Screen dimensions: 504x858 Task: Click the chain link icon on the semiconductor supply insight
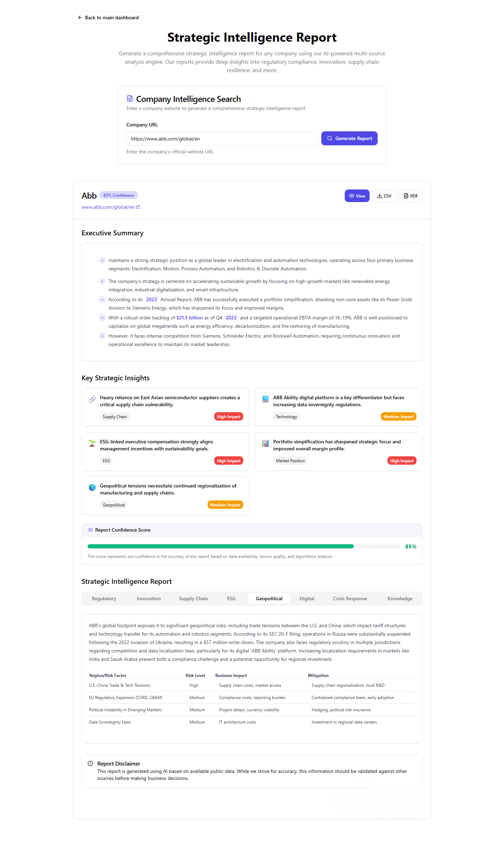pos(92,399)
